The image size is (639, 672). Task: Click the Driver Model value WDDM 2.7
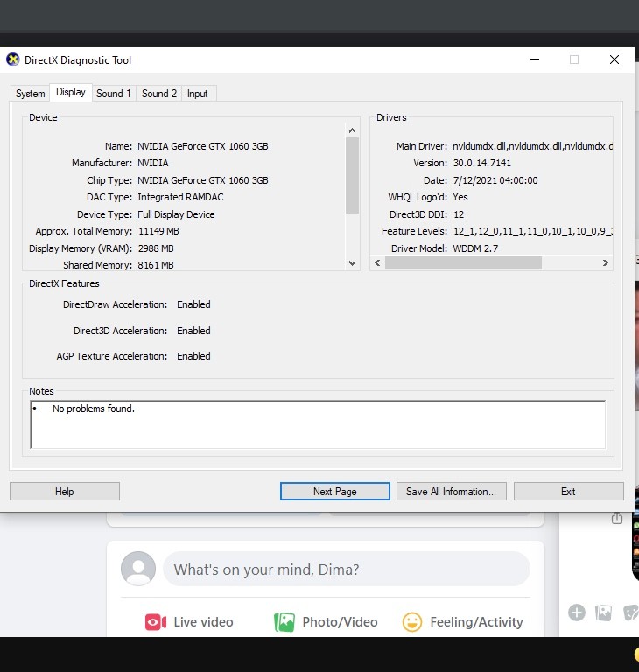tap(475, 248)
